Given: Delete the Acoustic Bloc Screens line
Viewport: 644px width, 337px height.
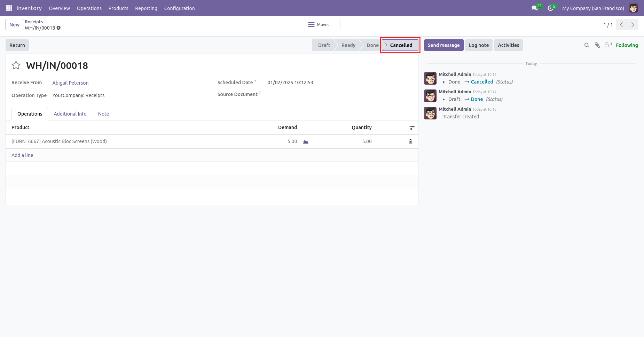Looking at the screenshot, I should pyautogui.click(x=410, y=141).
